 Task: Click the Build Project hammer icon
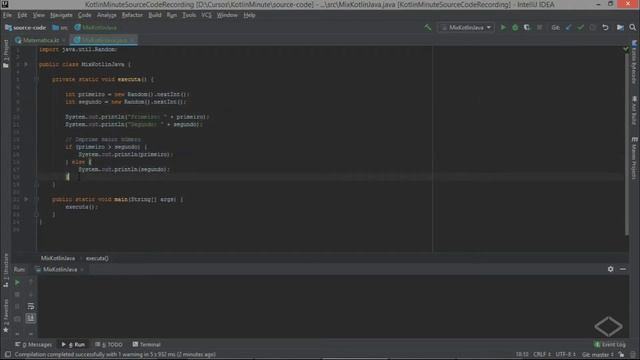click(427, 27)
